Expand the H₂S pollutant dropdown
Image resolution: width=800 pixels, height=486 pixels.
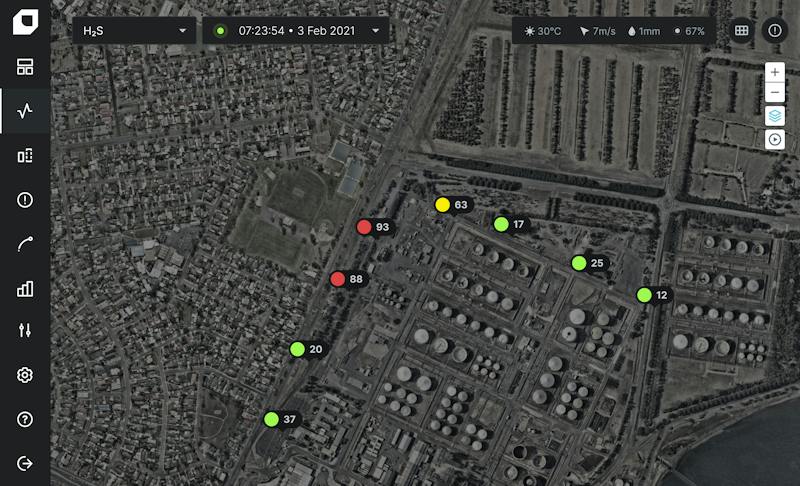(x=134, y=31)
